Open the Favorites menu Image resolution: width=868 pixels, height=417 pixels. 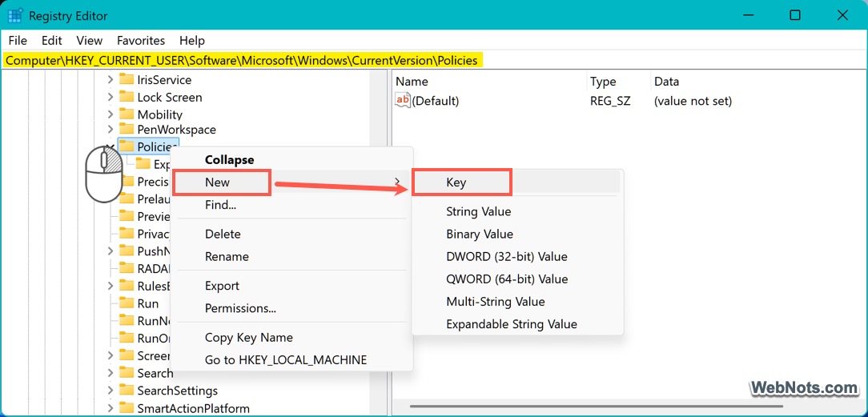click(140, 40)
